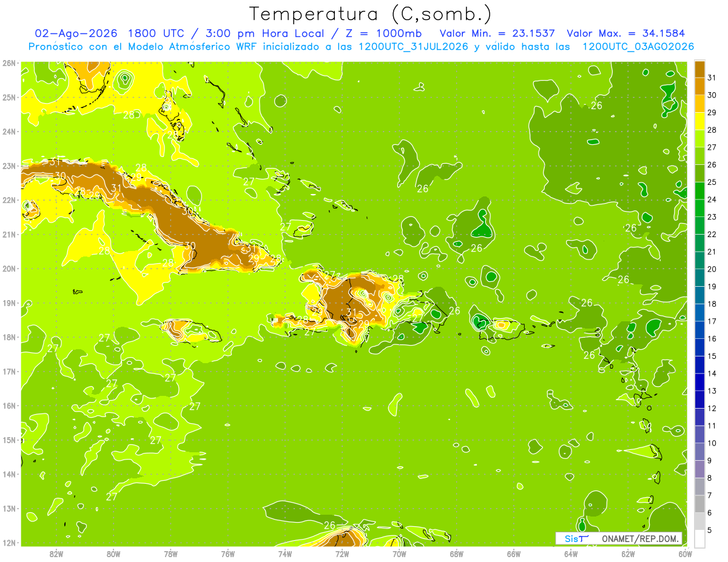Click the 76W longitude axis label

[227, 554]
